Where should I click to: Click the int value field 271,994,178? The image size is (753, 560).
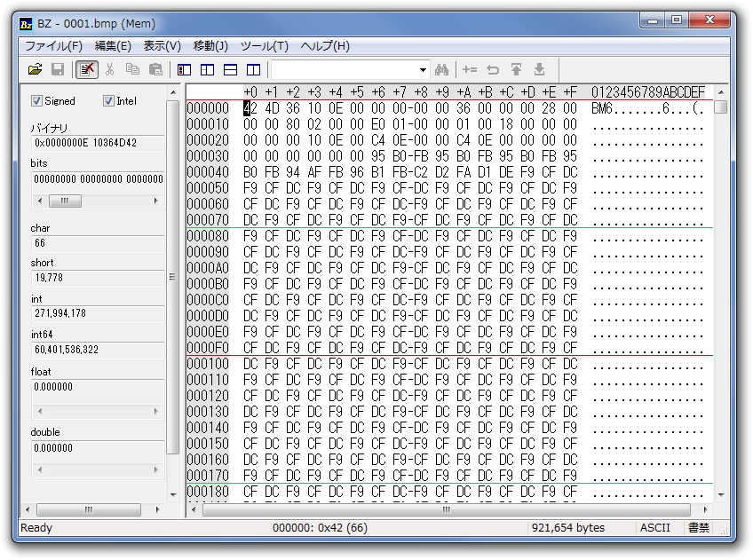pyautogui.click(x=98, y=313)
